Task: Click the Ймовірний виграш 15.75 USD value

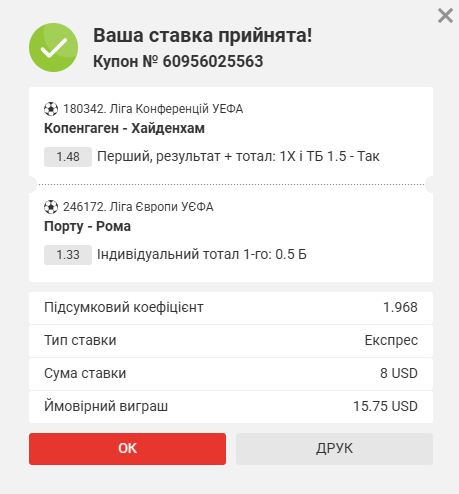Action: (385, 406)
